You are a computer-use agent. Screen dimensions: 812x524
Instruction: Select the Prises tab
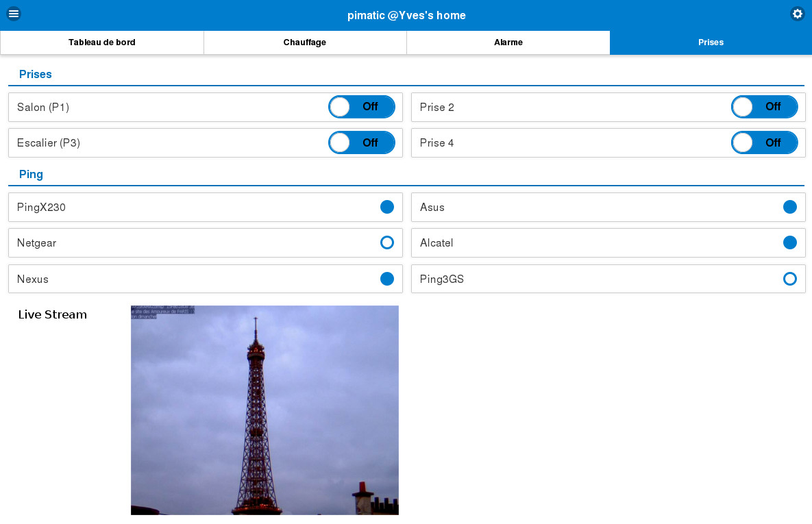(711, 42)
